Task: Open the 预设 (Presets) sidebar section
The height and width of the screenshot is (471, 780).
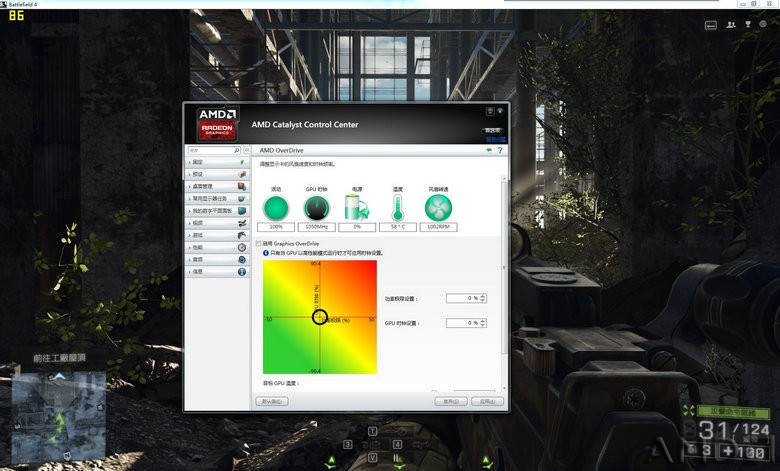Action: [217, 174]
